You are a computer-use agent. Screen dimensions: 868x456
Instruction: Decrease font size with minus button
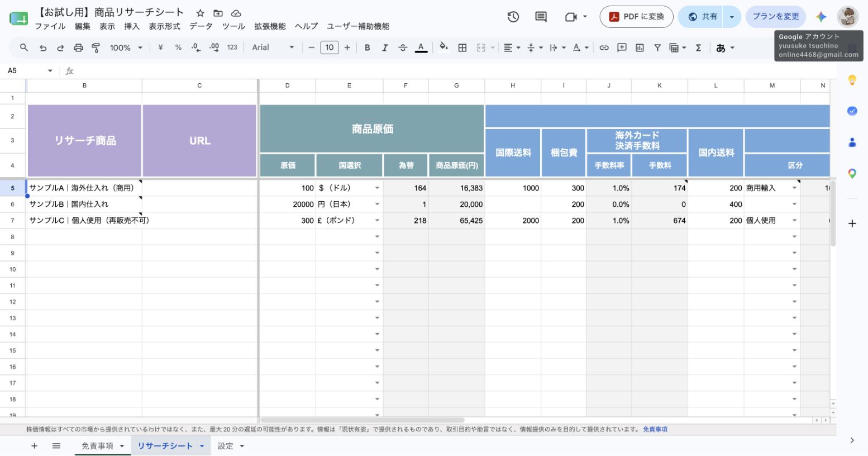click(x=312, y=47)
